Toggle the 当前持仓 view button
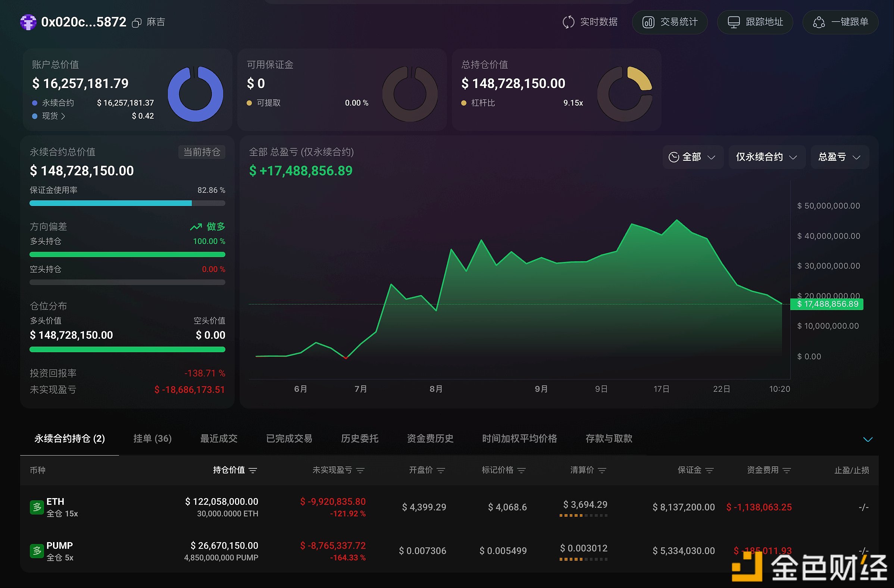 (202, 152)
